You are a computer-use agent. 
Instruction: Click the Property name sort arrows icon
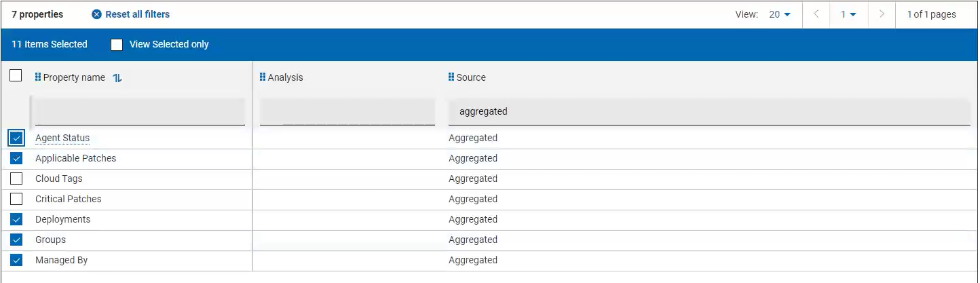click(x=117, y=77)
